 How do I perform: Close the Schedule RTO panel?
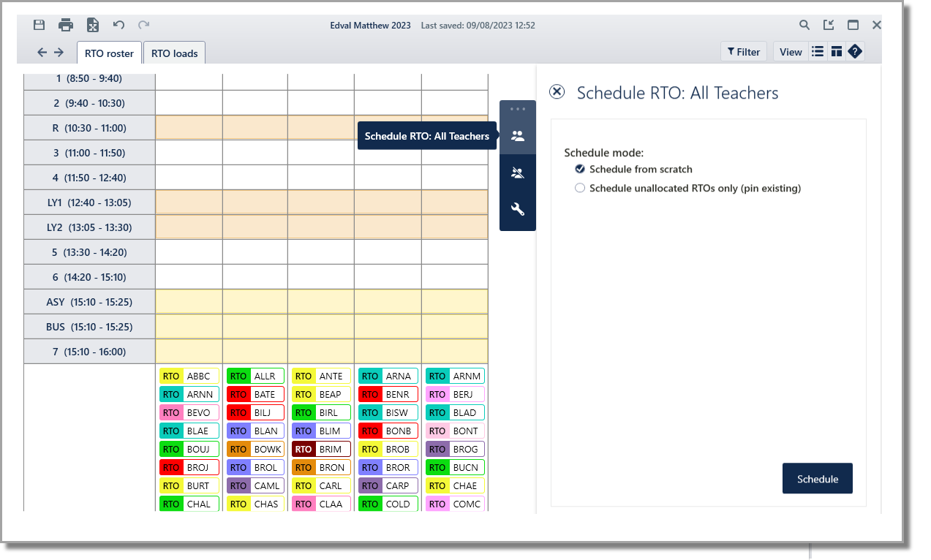pyautogui.click(x=557, y=91)
